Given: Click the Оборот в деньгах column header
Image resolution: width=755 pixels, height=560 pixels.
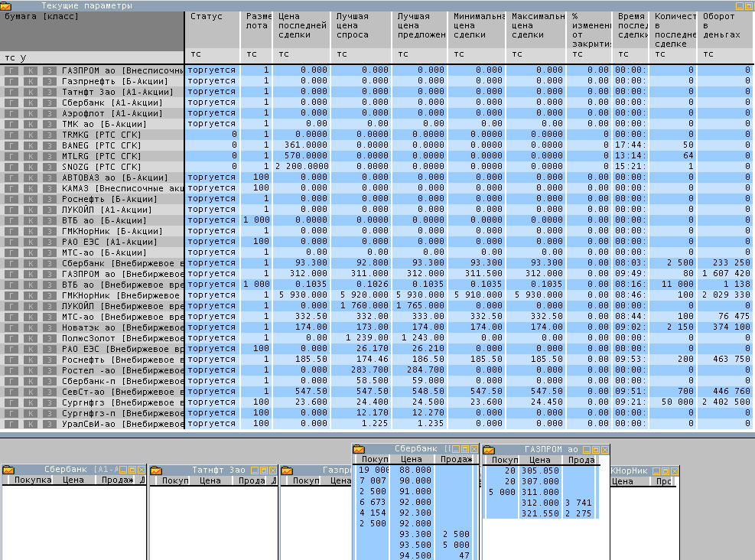Looking at the screenshot, I should 726,30.
